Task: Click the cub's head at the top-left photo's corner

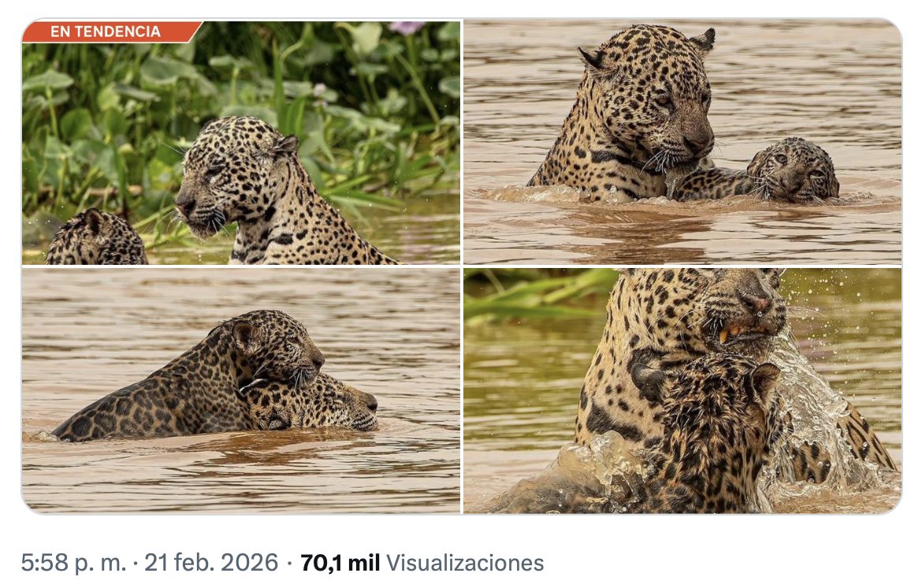Action: (96, 237)
